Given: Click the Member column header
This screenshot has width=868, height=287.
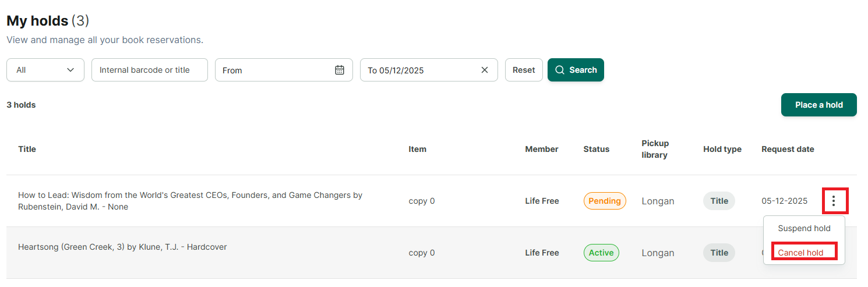Looking at the screenshot, I should [542, 149].
